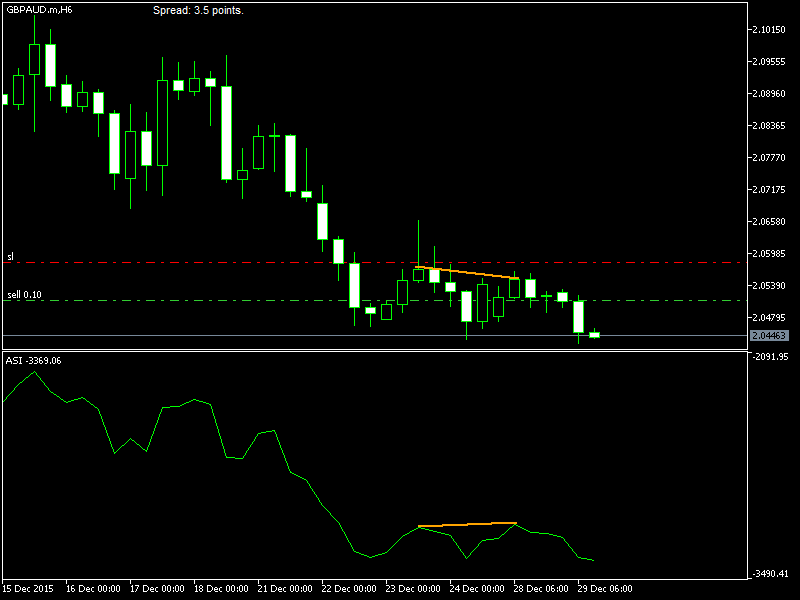Click the 23 Dec 00:00 time axis label
The width and height of the screenshot is (800, 600).
[413, 588]
